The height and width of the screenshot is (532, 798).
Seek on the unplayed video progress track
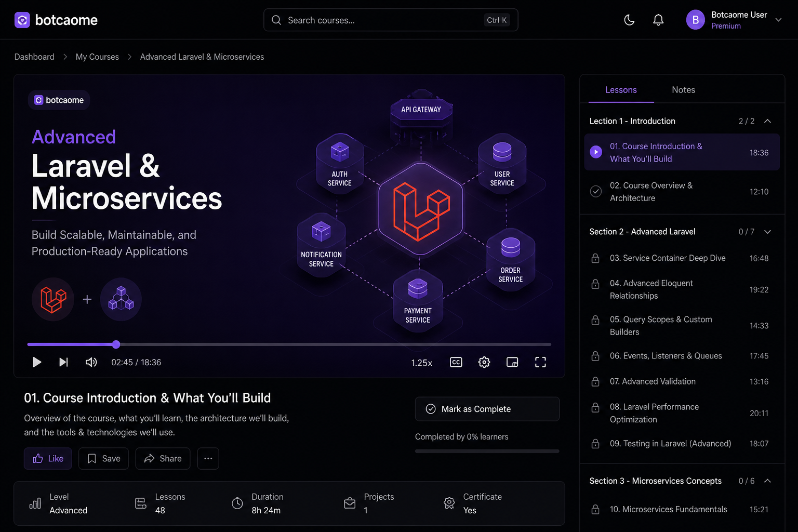click(x=336, y=344)
